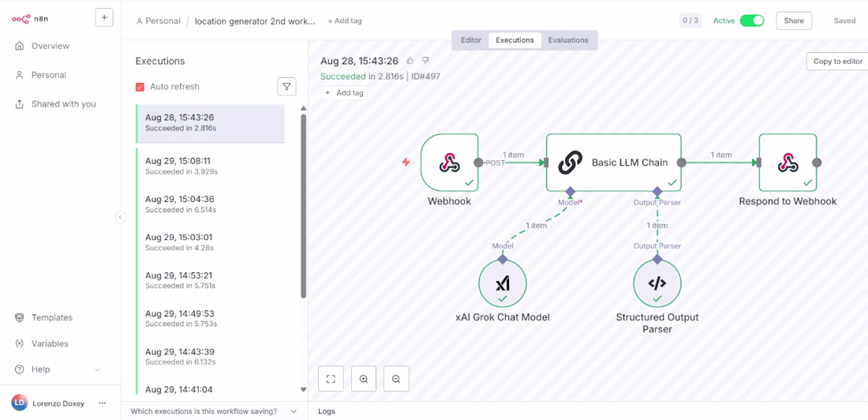Uncheck the Auto refresh checkbox
Image resolution: width=868 pixels, height=420 pixels.
(x=140, y=87)
